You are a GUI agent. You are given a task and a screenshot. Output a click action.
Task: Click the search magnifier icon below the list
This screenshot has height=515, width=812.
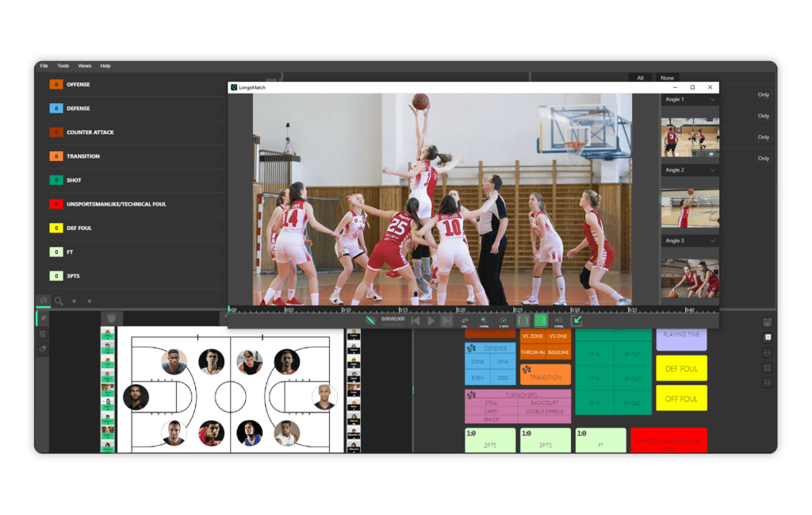pyautogui.click(x=59, y=301)
